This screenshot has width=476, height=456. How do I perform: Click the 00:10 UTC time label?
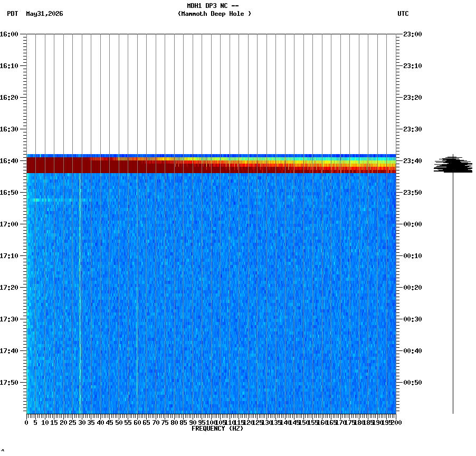point(413,256)
